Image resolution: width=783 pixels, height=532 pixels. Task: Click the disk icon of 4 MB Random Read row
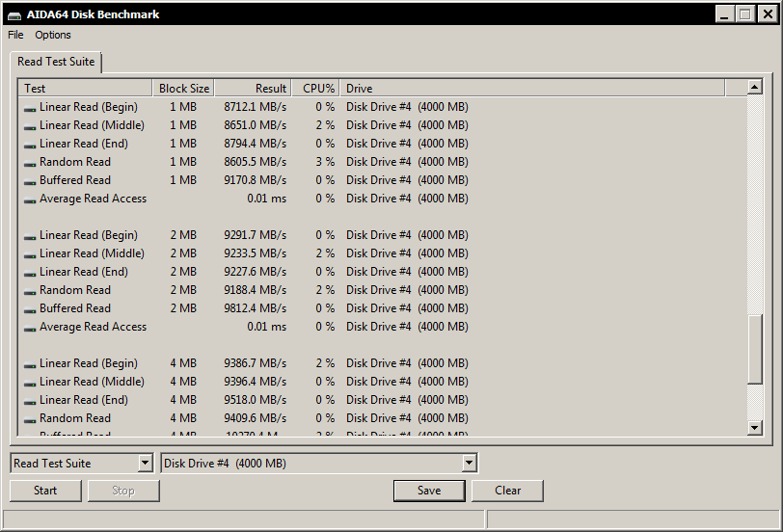pos(30,419)
